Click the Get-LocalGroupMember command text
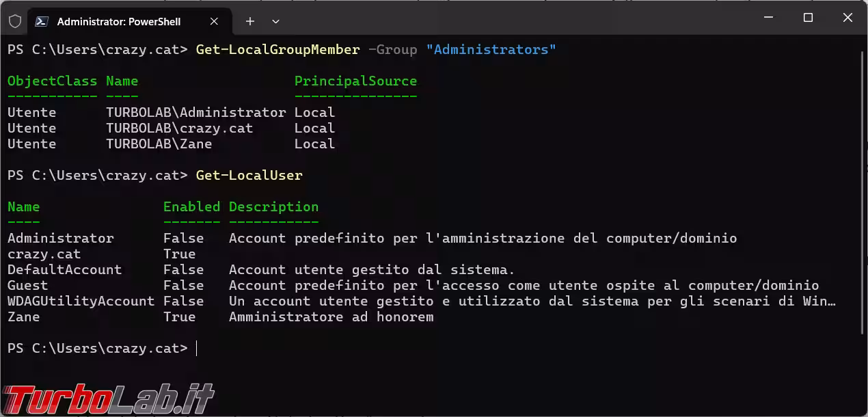868x417 pixels. (x=277, y=50)
